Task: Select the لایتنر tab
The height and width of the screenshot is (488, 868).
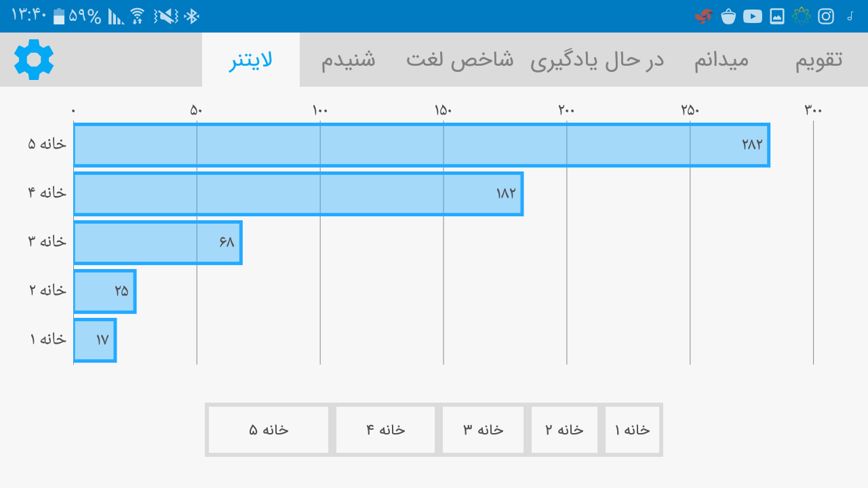Action: (251, 60)
